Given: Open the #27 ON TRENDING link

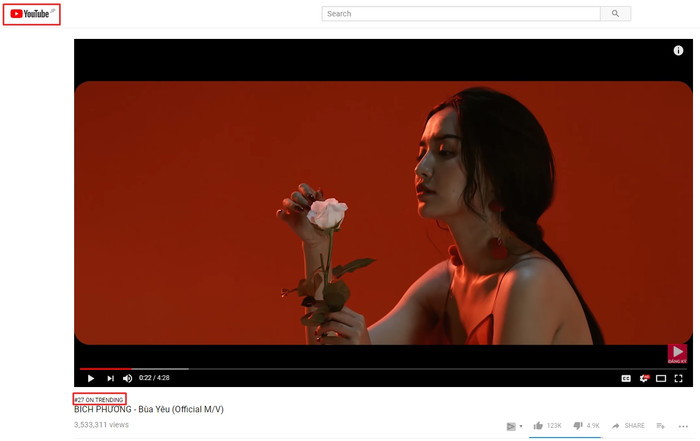Looking at the screenshot, I should (99, 399).
